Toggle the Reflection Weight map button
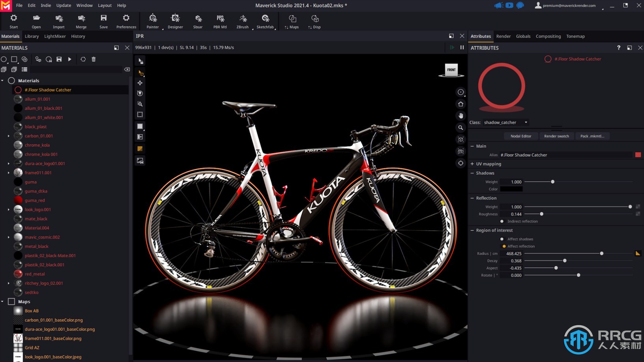Image resolution: width=644 pixels, height=362 pixels. tap(638, 207)
